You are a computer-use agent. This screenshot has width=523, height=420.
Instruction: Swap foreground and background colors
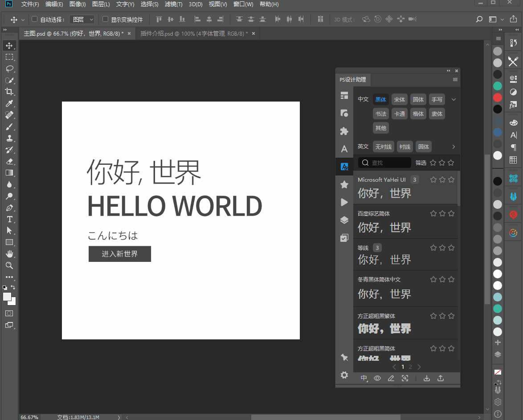coord(13,287)
